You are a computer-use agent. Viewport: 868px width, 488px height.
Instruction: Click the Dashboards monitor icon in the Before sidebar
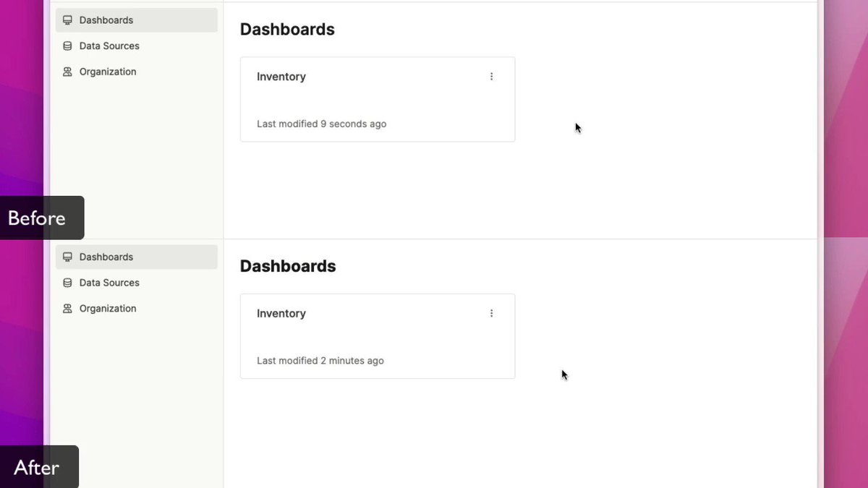[x=67, y=20]
